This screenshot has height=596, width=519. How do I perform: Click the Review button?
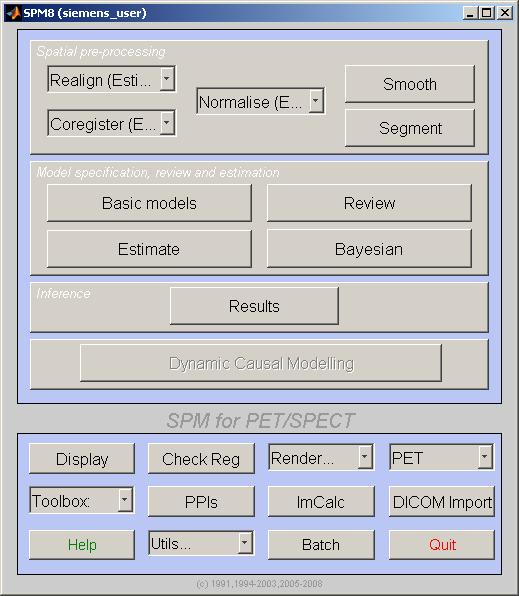369,203
